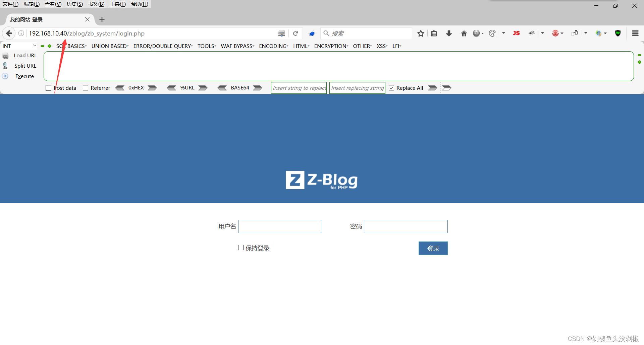Click the BASE64 decode left arrow

click(x=222, y=88)
